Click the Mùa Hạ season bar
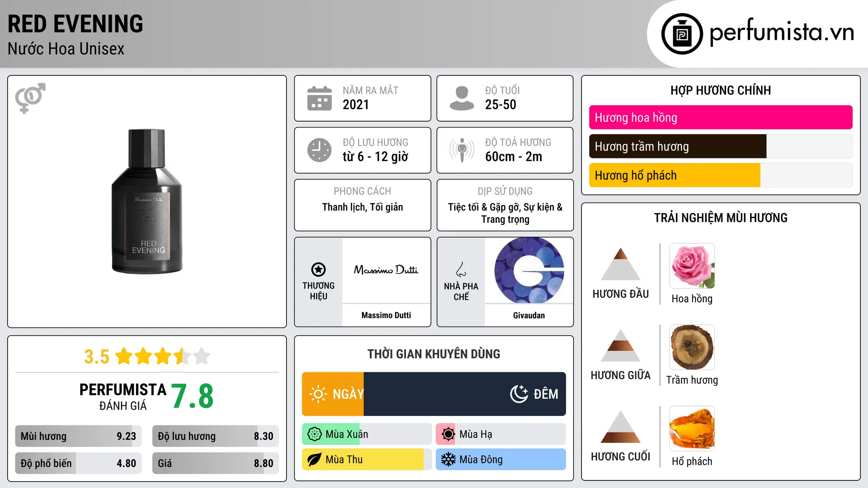The image size is (868, 488). (501, 434)
